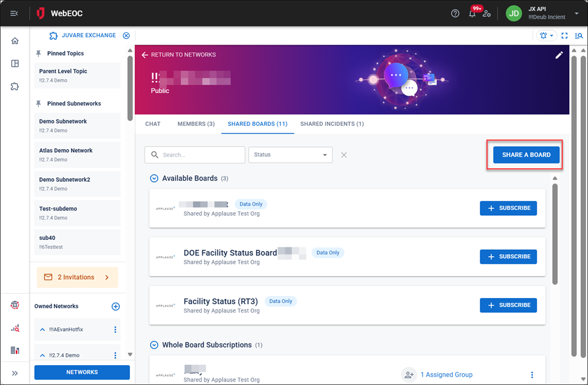Select the SHARED BOARDS (11) tab

[x=258, y=123]
